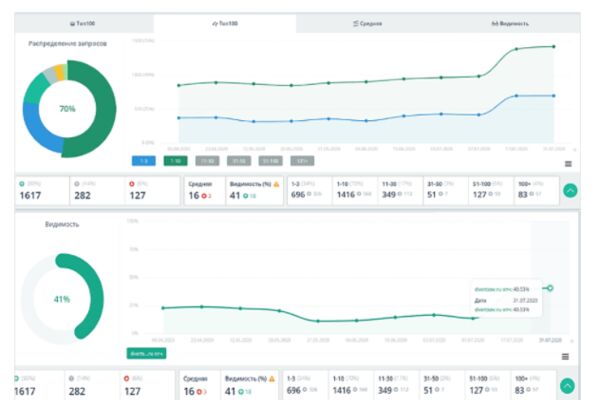This screenshot has width=600, height=400.
Task: Enable the gray 101+ series legend
Action: [302, 161]
